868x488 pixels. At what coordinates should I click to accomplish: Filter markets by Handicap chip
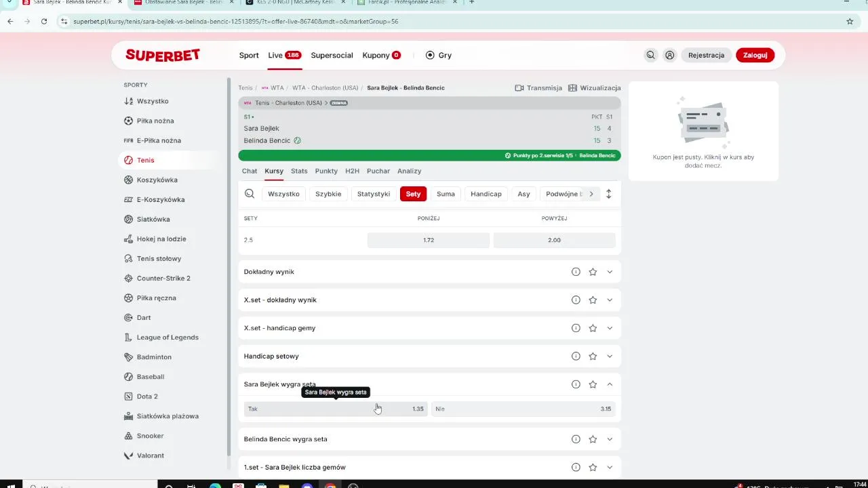click(x=486, y=194)
